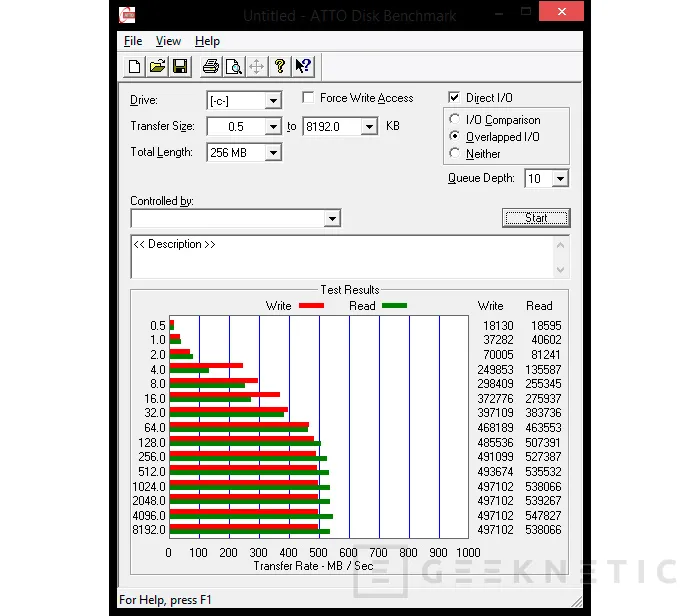Click read value 547827 in results
The image size is (700, 616).
coord(543,516)
